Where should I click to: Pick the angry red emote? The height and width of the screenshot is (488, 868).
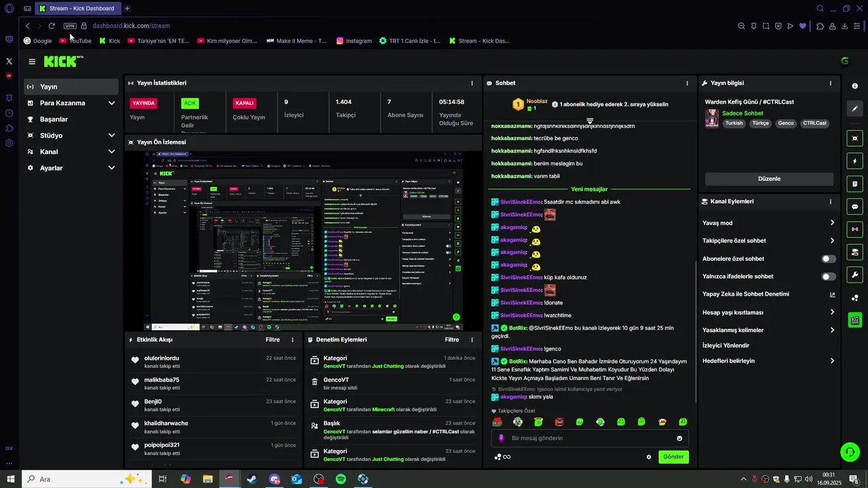(x=559, y=422)
